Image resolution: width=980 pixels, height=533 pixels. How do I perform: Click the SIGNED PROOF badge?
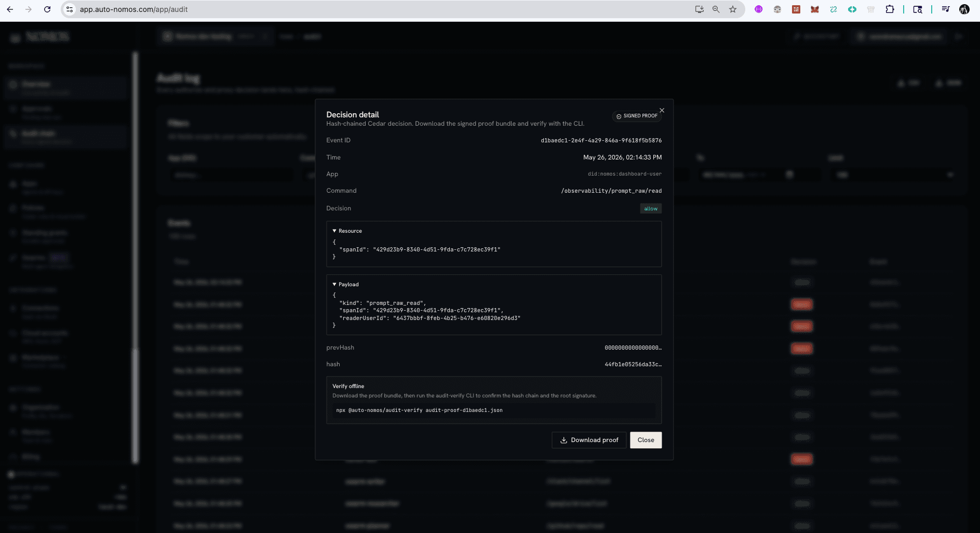tap(637, 116)
